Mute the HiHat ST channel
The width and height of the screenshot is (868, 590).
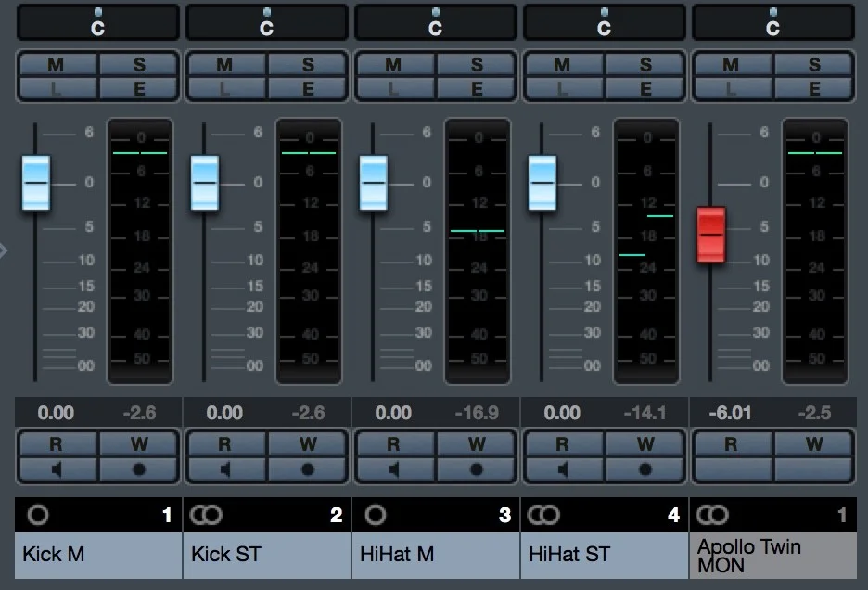pyautogui.click(x=564, y=65)
